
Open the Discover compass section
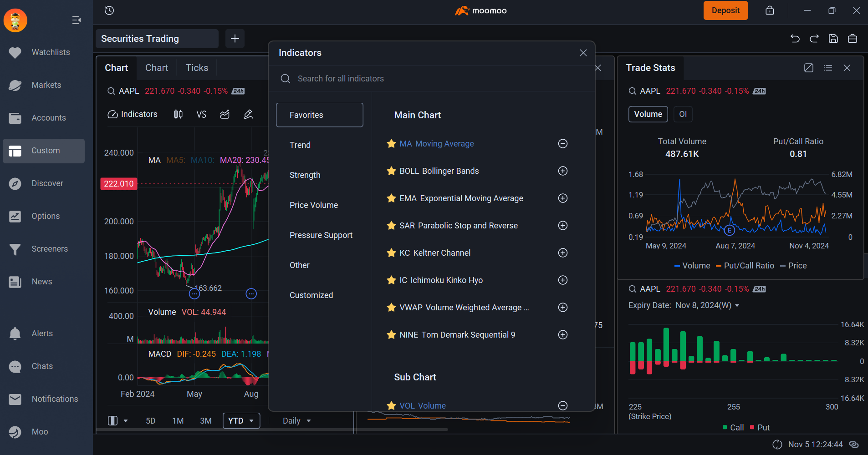(44, 183)
